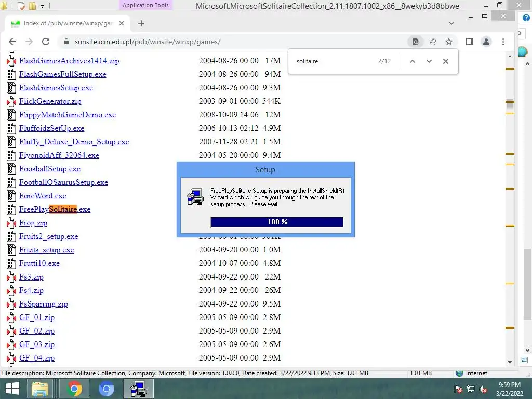Open a new tab with the plus button

(141, 23)
